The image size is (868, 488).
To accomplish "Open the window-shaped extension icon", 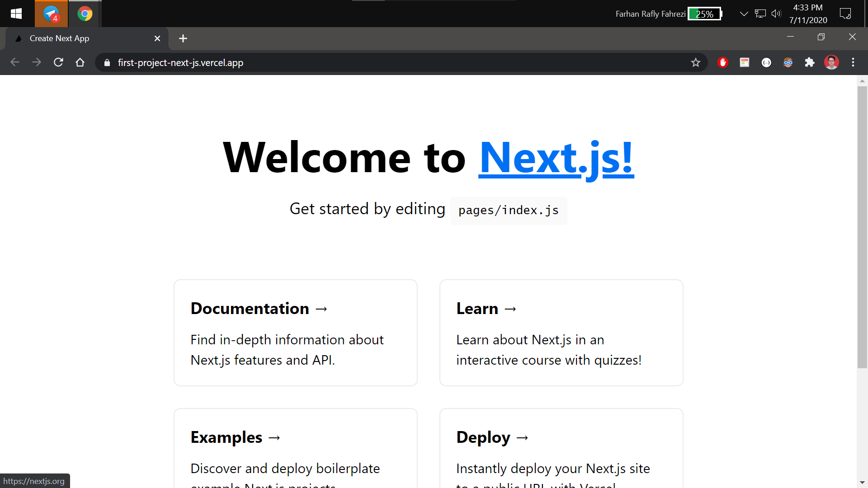I will click(x=745, y=62).
